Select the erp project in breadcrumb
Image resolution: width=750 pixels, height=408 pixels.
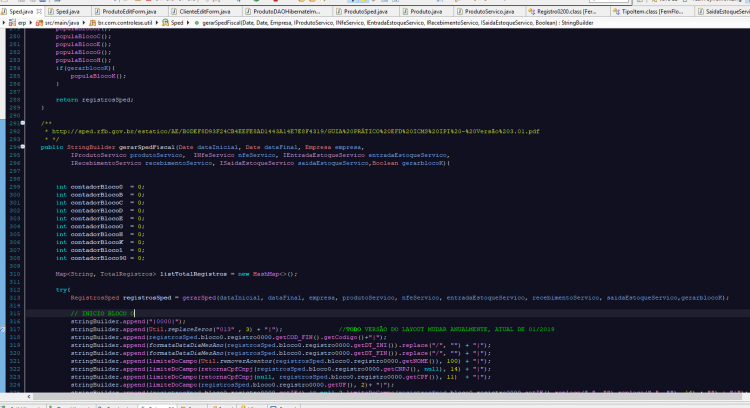click(18, 22)
